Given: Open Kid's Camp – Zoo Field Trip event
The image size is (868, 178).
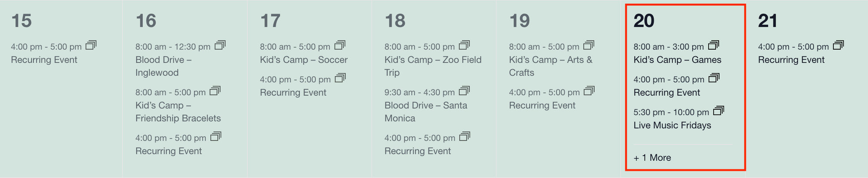Looking at the screenshot, I should click(x=433, y=66).
